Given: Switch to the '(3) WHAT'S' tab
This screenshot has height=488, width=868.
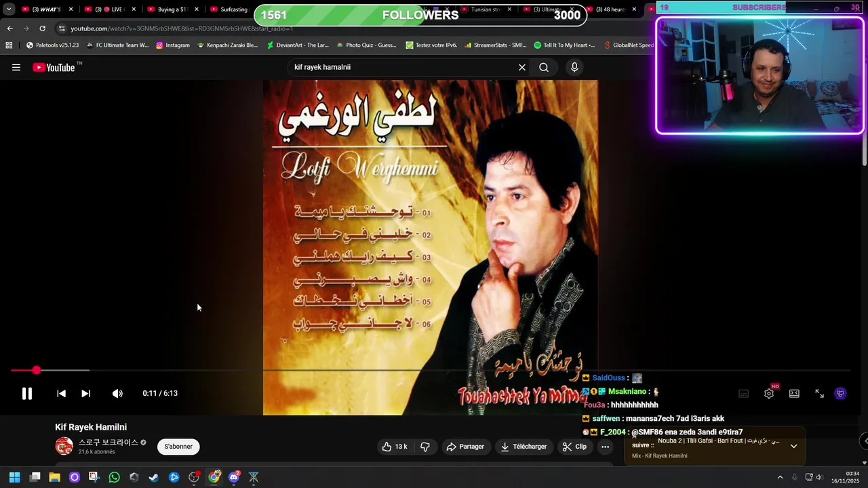Looking at the screenshot, I should click(x=46, y=9).
